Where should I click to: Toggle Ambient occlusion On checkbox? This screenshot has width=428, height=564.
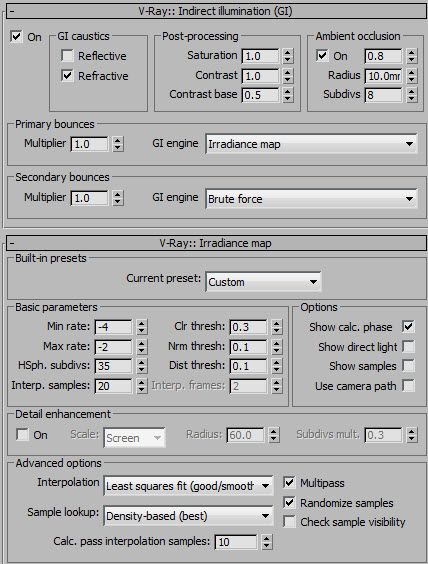click(x=322, y=56)
